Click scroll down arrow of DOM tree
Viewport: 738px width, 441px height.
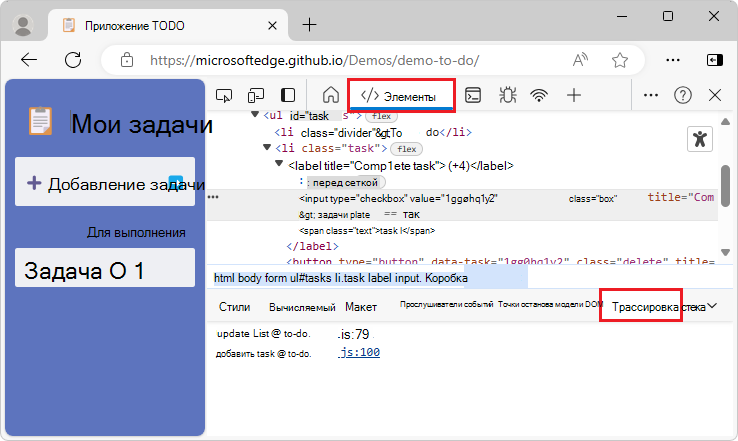[725, 252]
